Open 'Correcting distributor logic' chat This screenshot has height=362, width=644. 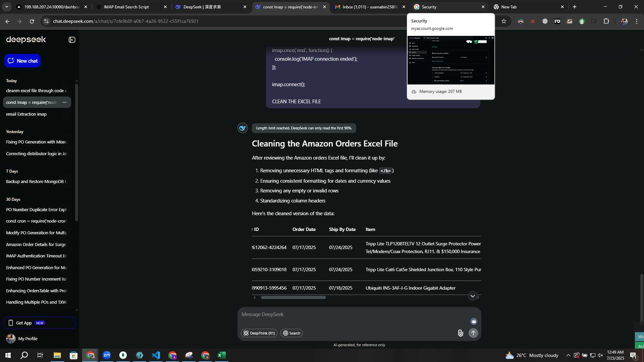(x=37, y=154)
